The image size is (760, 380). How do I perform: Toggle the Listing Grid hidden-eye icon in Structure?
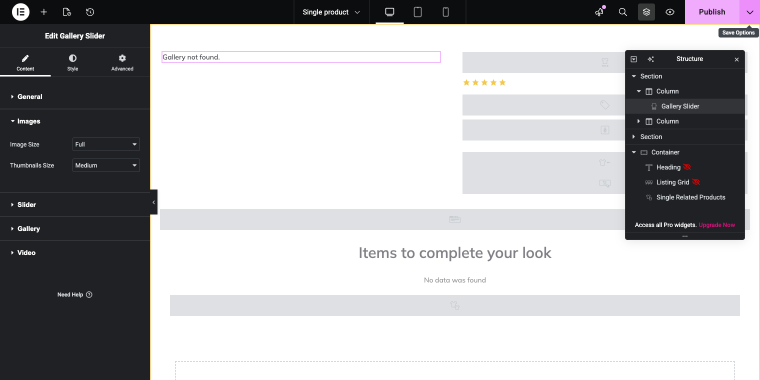(696, 182)
